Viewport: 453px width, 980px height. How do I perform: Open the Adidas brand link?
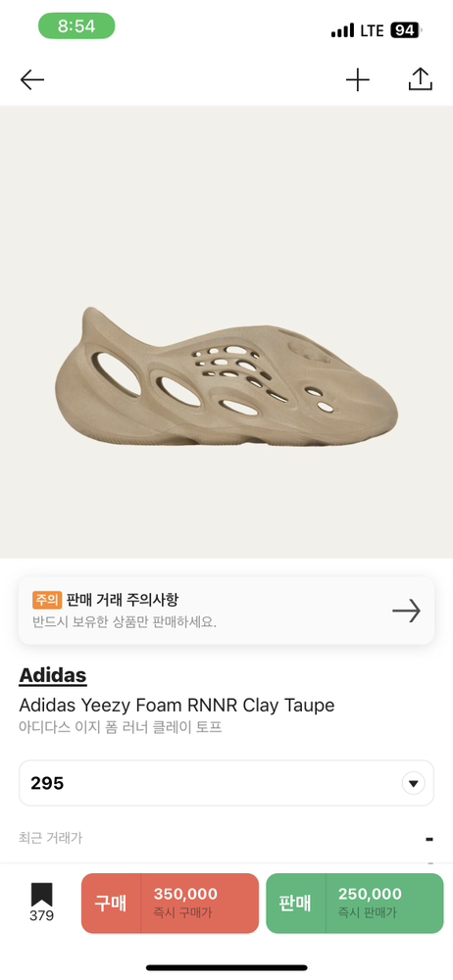click(x=53, y=675)
